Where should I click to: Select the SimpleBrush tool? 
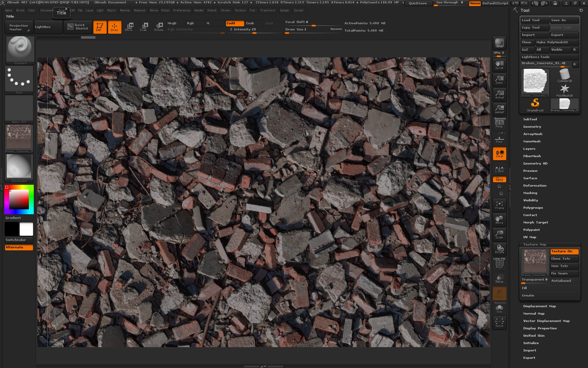tap(535, 105)
